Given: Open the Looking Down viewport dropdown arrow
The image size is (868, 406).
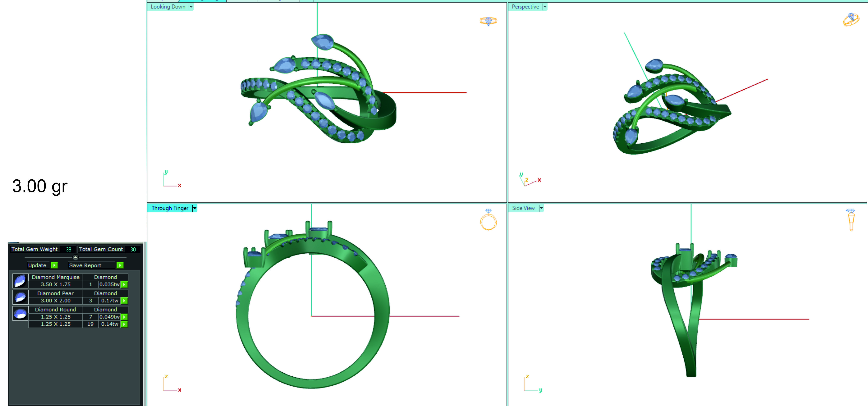Looking at the screenshot, I should coord(191,7).
